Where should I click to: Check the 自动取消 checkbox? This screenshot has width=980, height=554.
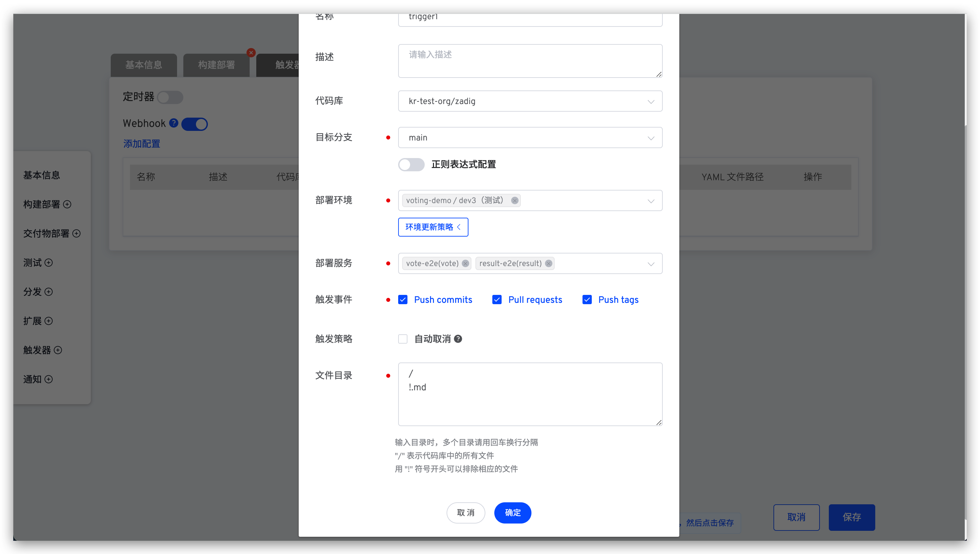(403, 339)
